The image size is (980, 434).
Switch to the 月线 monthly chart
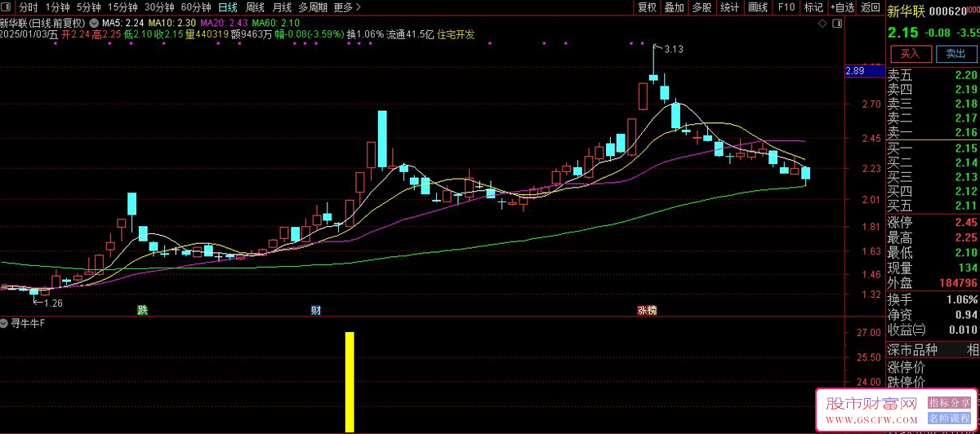coord(282,7)
